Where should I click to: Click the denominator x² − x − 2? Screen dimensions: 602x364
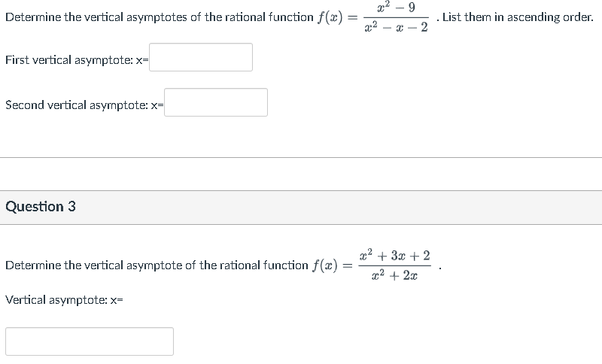[x=396, y=27]
